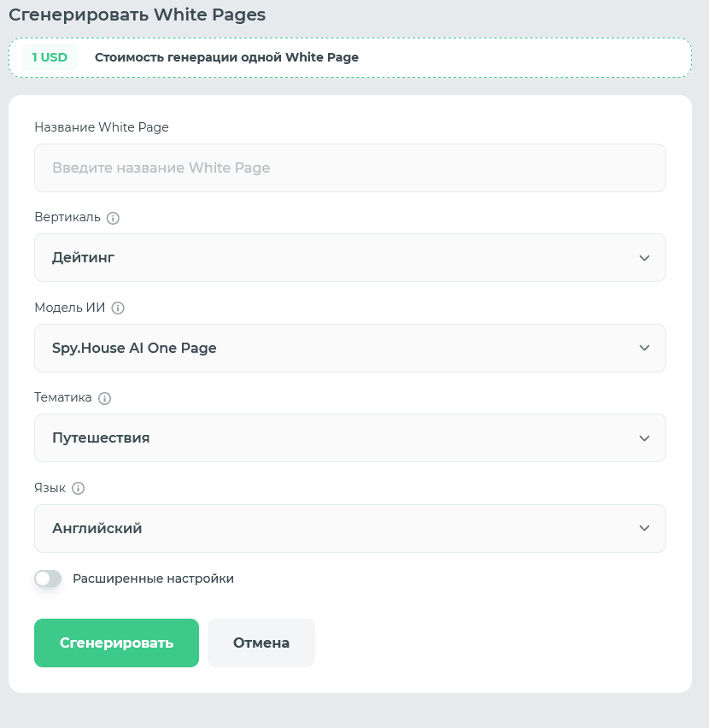
Task: Click the info icon next to Вертикаль
Action: [x=113, y=218]
